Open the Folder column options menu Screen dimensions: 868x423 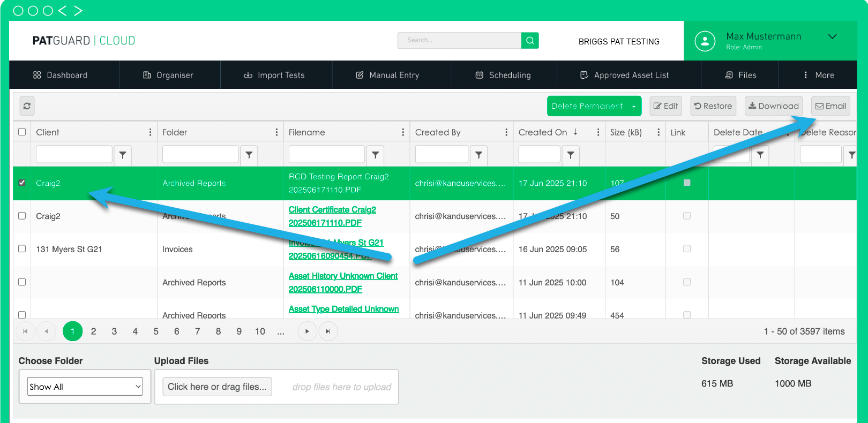[276, 132]
